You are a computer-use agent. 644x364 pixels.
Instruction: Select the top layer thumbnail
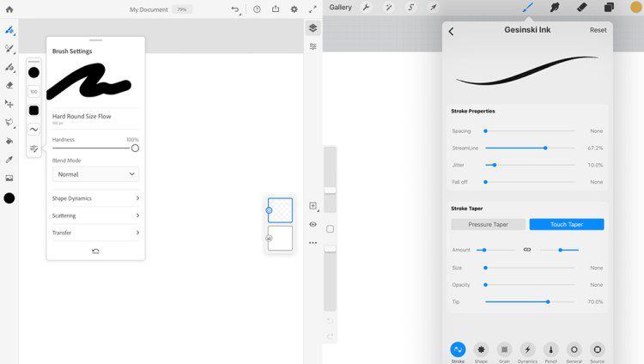[280, 210]
